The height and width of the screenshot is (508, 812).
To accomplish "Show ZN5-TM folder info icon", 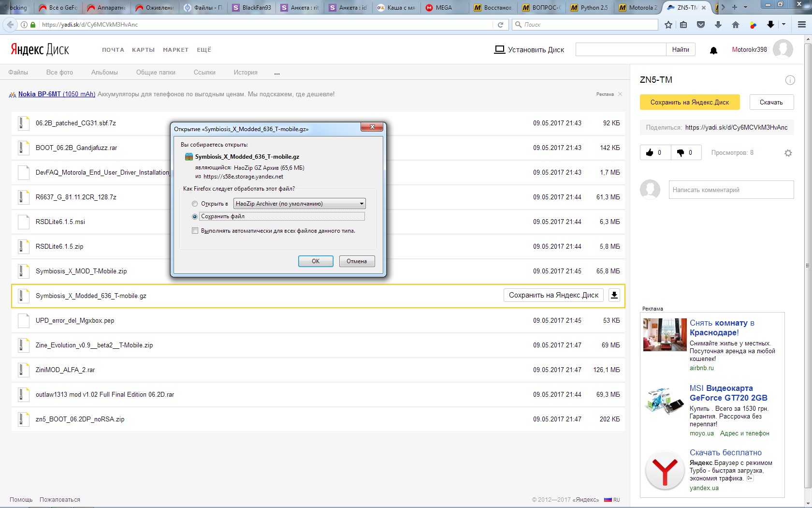I will (790, 80).
